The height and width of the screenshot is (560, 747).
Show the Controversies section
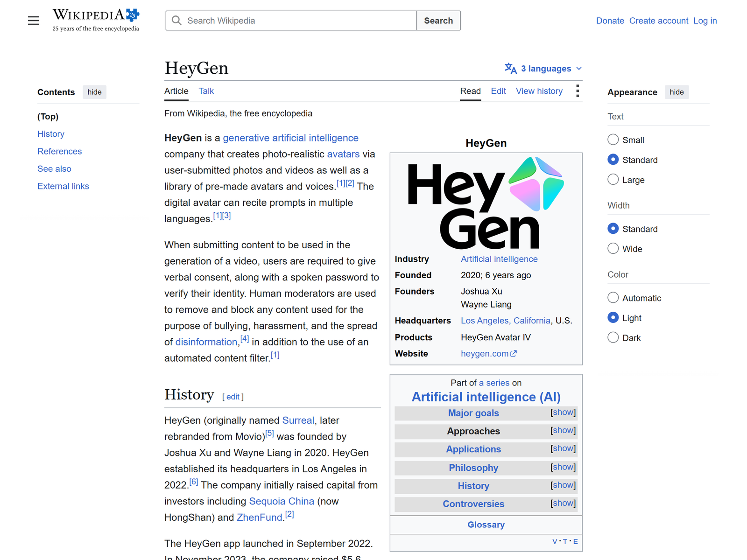click(x=563, y=503)
